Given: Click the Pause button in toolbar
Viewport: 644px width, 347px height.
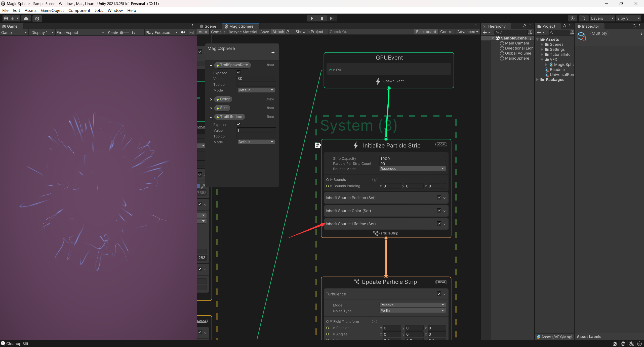Looking at the screenshot, I should pos(322,18).
